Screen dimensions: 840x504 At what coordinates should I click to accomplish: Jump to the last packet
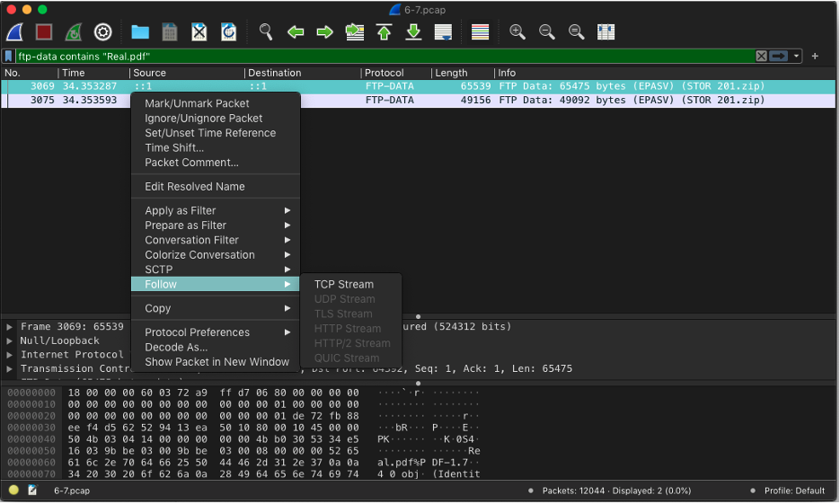(413, 32)
